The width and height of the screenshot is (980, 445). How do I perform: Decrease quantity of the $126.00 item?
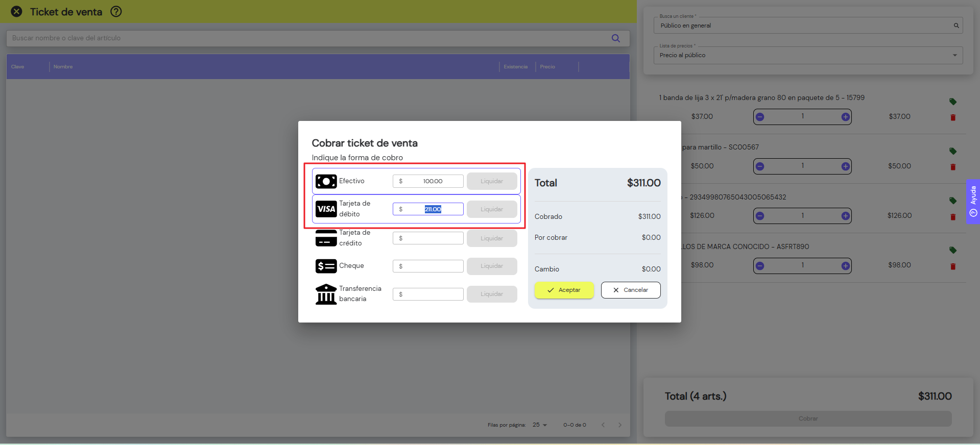(x=760, y=216)
